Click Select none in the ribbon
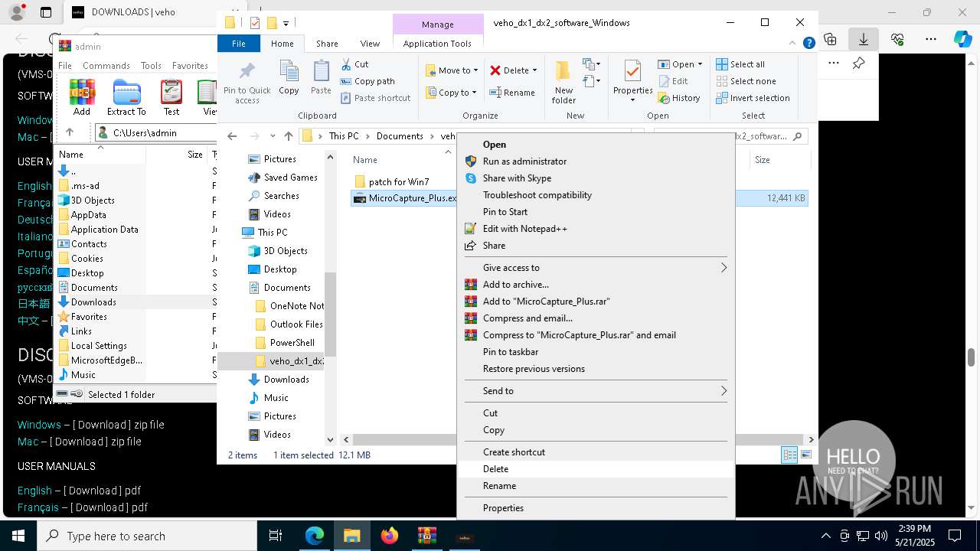Viewport: 980px width, 551px height. (x=746, y=81)
